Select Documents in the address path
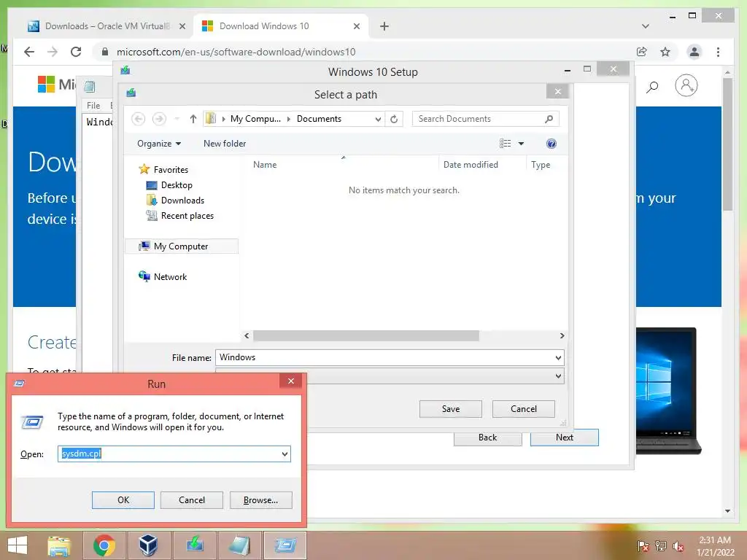747x560 pixels. (320, 119)
